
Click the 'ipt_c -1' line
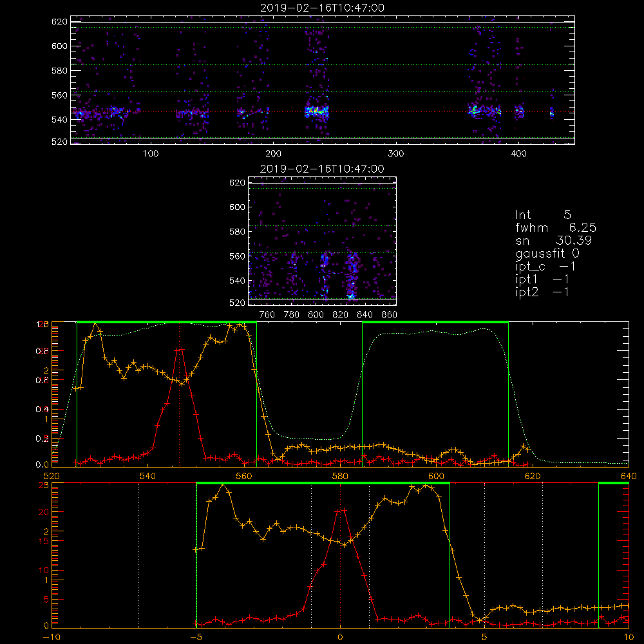click(545, 267)
